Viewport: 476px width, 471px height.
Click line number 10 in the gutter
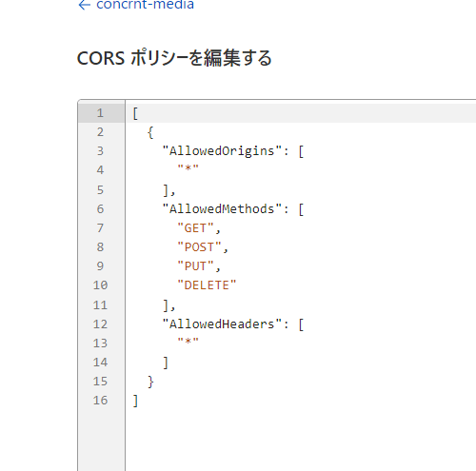[x=100, y=285]
